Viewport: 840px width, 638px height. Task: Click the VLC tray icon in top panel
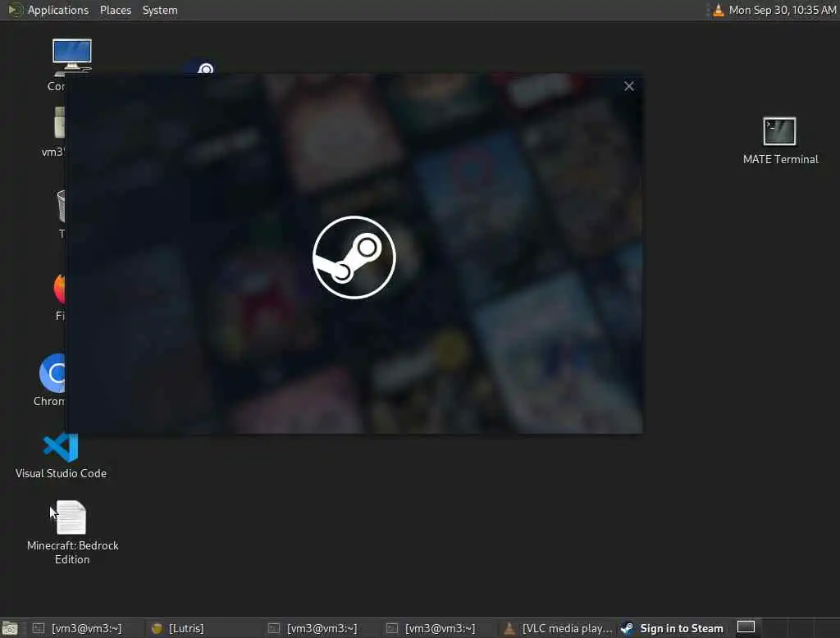[x=719, y=10]
